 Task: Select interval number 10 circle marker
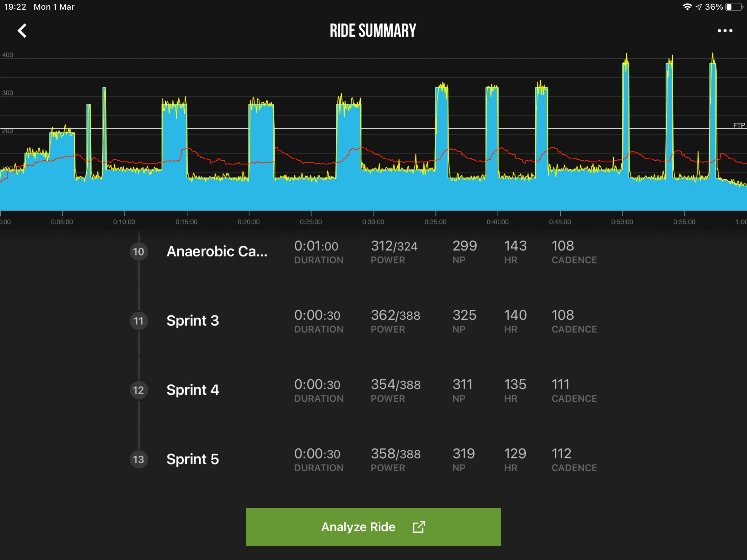pyautogui.click(x=139, y=252)
